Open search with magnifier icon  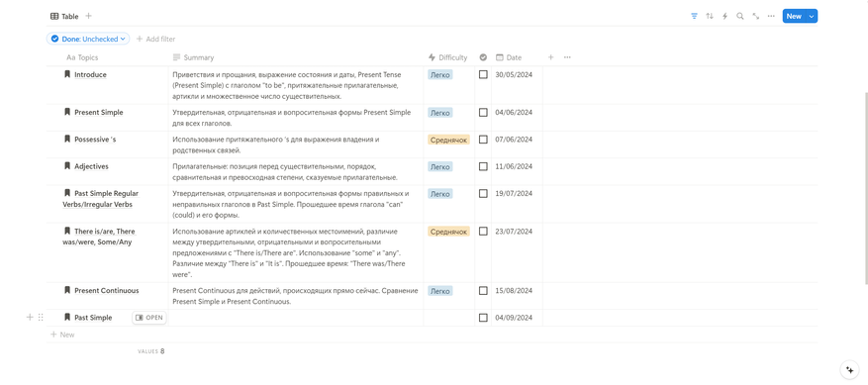click(x=740, y=16)
